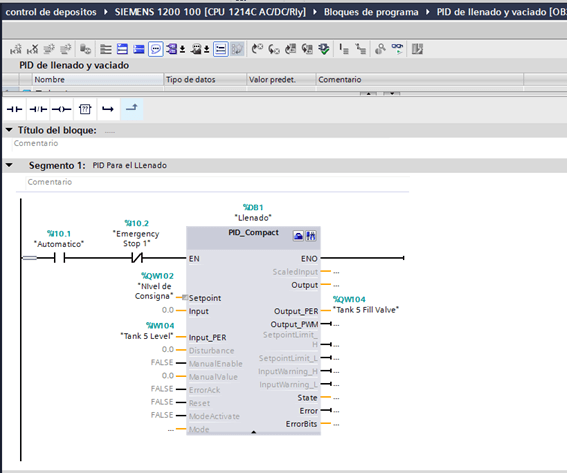The width and height of the screenshot is (567, 473).
Task: Collapse the Título del bloque section
Action: [9, 130]
